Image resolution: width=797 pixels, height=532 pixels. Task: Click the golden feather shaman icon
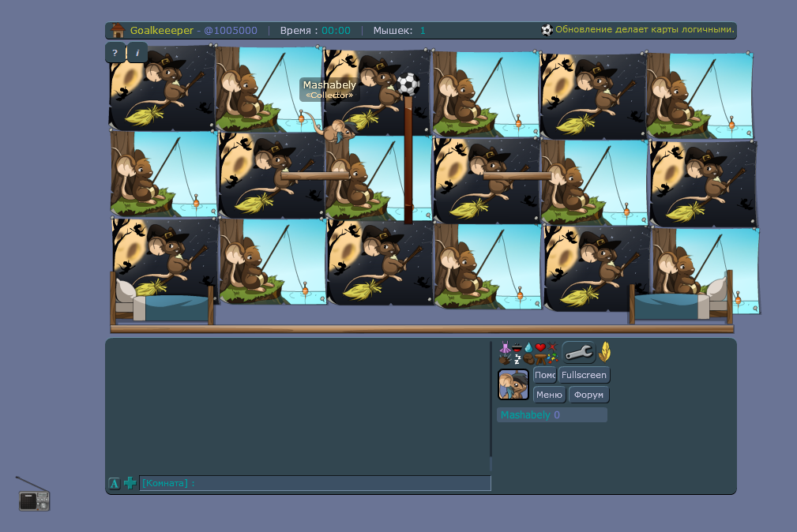605,352
